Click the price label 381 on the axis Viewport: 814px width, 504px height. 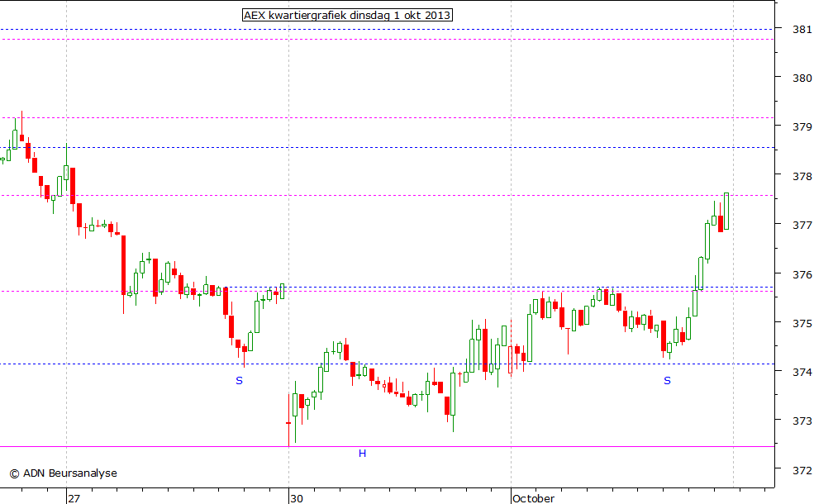802,29
